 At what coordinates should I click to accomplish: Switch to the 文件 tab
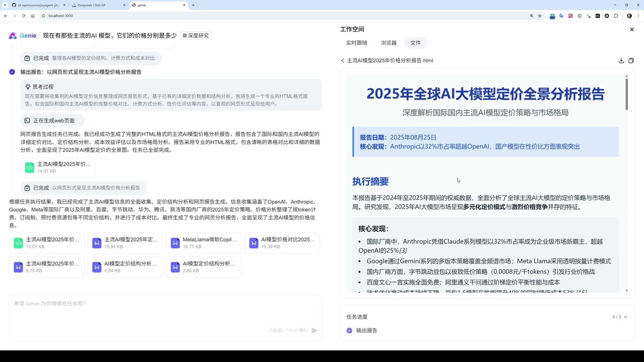pyautogui.click(x=416, y=43)
